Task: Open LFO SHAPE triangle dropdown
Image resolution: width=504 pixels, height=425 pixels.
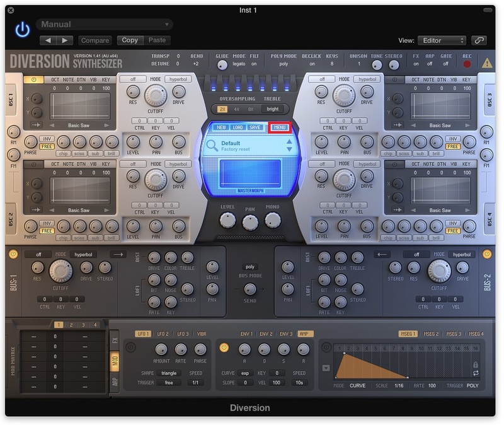Action: 169,373
